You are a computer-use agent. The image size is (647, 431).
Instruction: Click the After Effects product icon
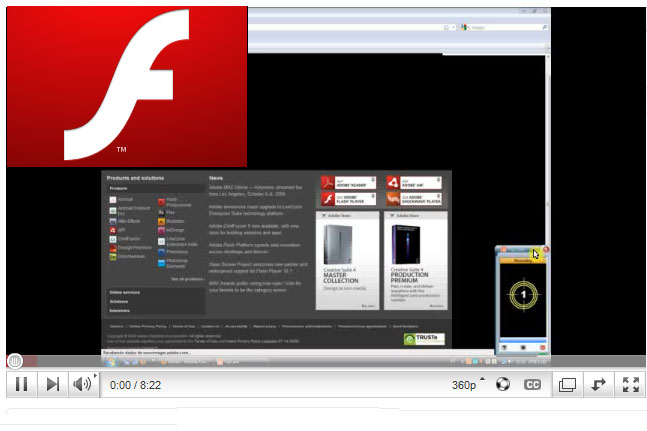click(113, 221)
